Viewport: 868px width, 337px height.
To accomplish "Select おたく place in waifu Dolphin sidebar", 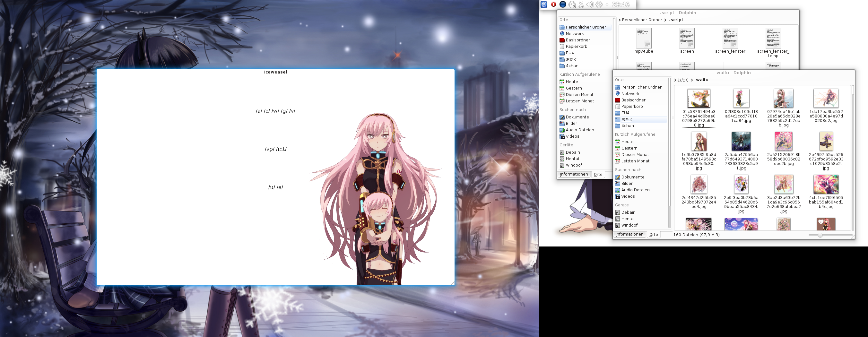I will click(x=640, y=120).
